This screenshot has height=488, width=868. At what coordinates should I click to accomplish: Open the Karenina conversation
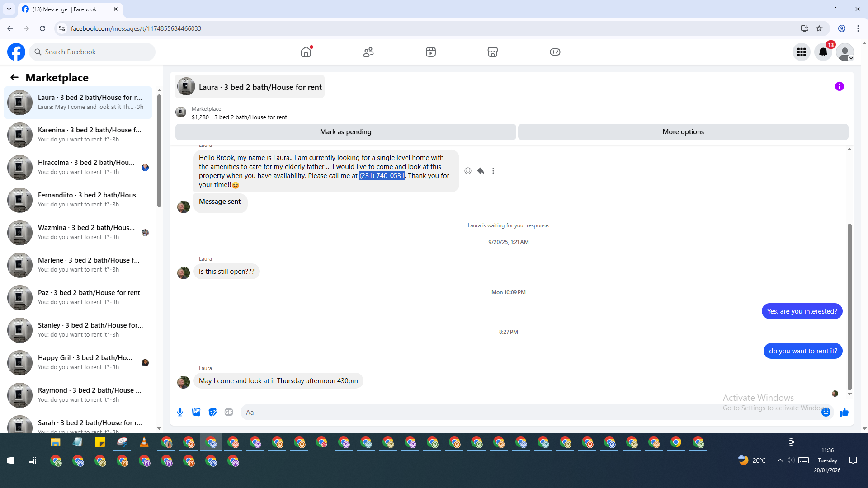tap(78, 135)
